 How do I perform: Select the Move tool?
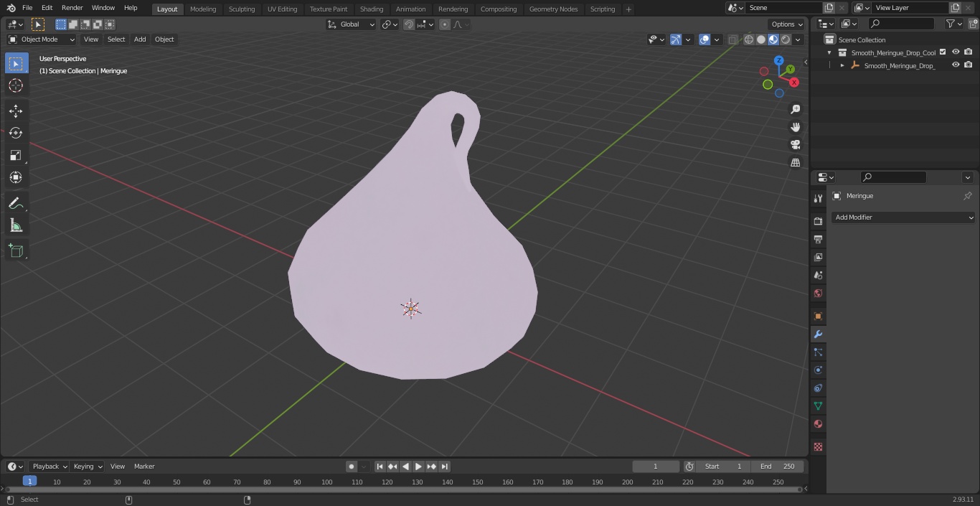pos(16,111)
